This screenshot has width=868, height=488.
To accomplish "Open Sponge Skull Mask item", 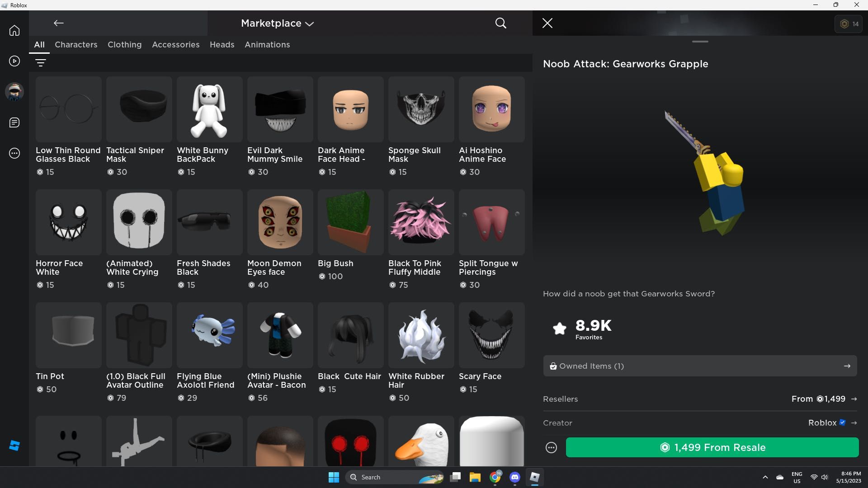I will (421, 127).
